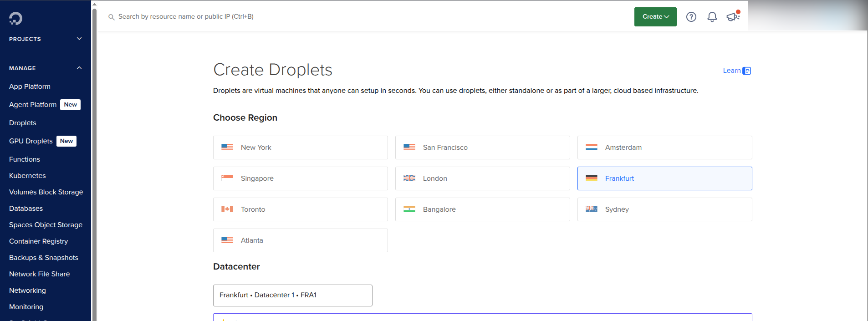
Task: Click the New badge beside GPU Droplets
Action: pos(66,141)
